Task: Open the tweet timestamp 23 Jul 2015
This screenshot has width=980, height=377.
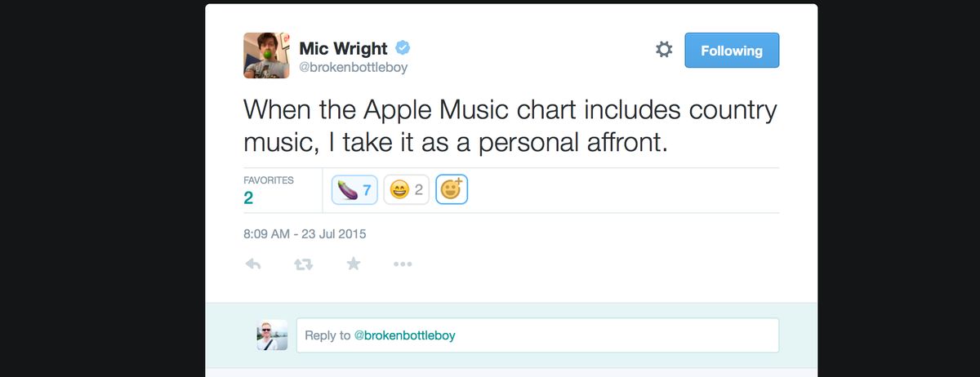Action: (305, 233)
